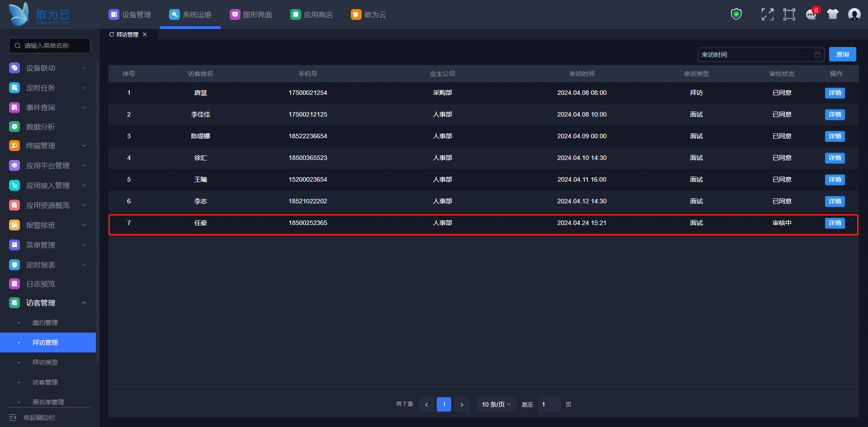Click the 事件查询 sidebar icon
This screenshot has width=868, height=427.
[x=14, y=108]
